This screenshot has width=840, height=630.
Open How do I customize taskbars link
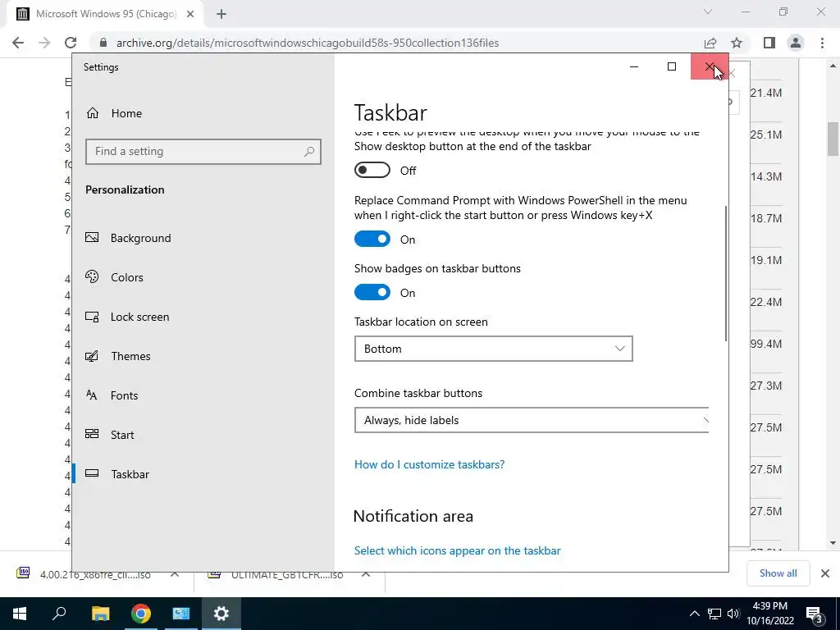(430, 464)
